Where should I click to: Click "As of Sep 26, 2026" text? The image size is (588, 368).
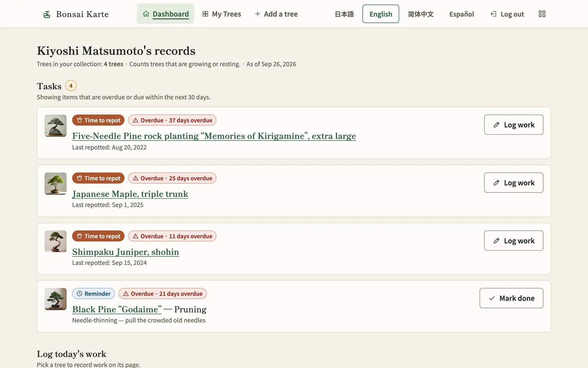pyautogui.click(x=271, y=64)
